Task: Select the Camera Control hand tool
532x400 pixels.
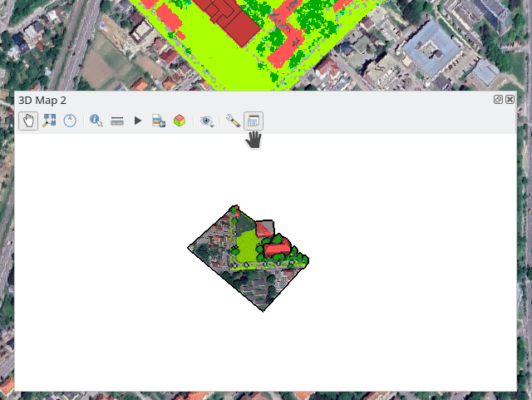Action: (x=28, y=121)
